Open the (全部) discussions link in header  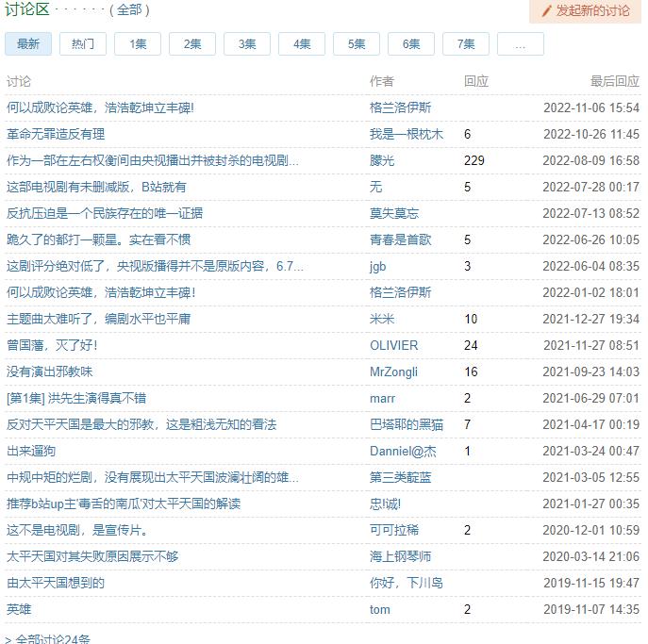tap(129, 10)
